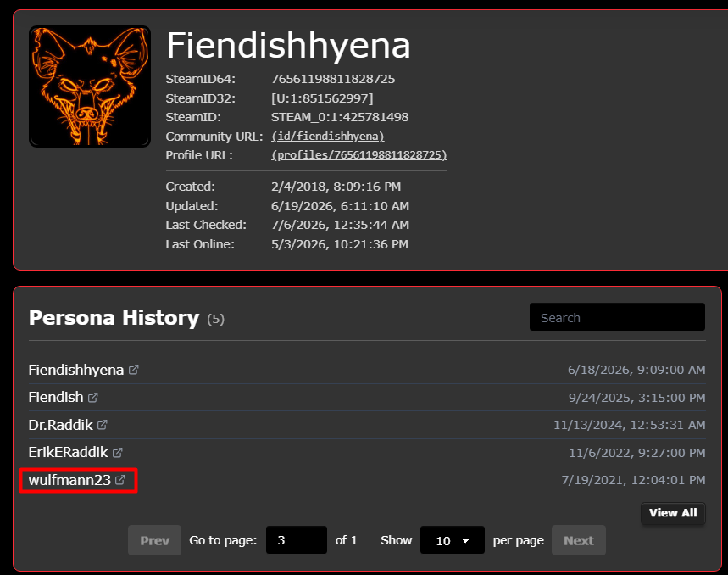This screenshot has height=575, width=728.
Task: Click the Prev pagination button
Action: 154,540
